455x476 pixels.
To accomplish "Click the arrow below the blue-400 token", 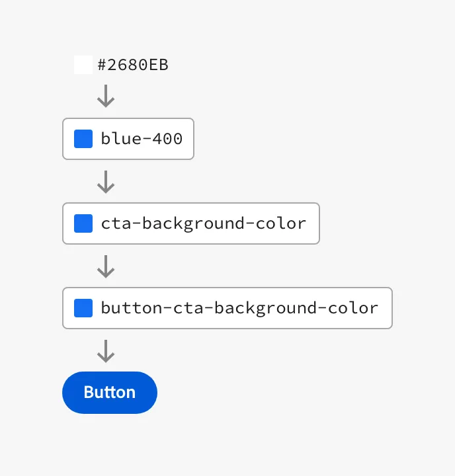I will (106, 181).
